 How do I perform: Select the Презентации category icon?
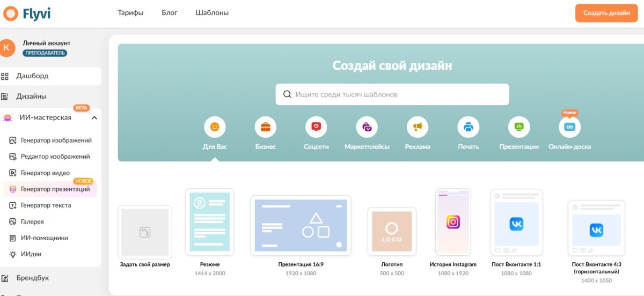pyautogui.click(x=519, y=127)
